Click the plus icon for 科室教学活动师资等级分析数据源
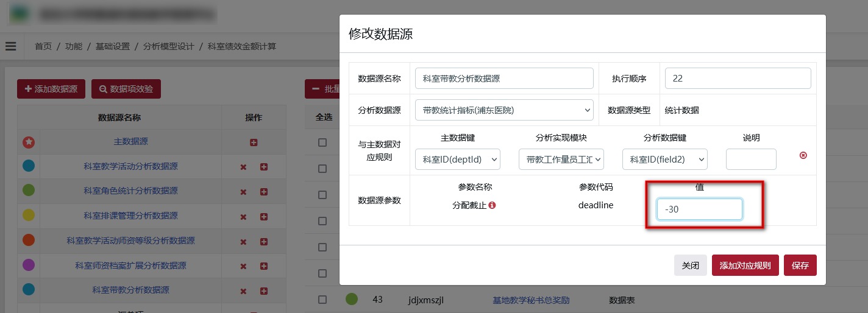Image resolution: width=868 pixels, height=313 pixels. [264, 241]
